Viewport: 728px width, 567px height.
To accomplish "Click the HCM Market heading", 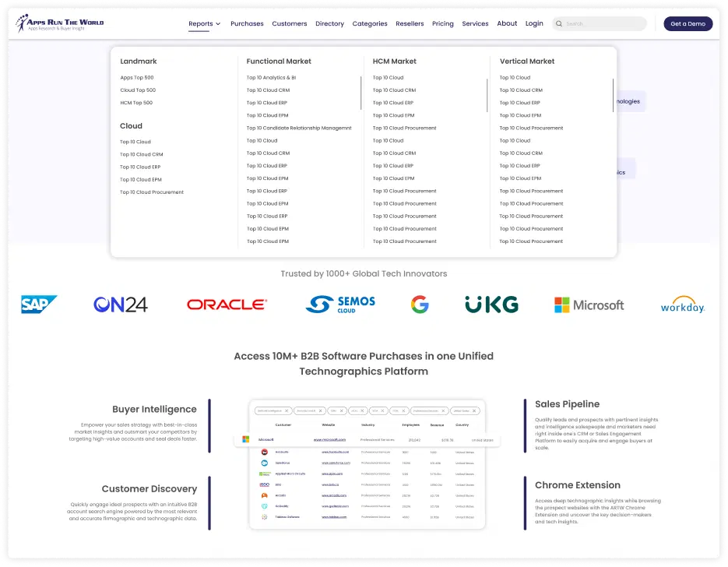I will 394,62.
